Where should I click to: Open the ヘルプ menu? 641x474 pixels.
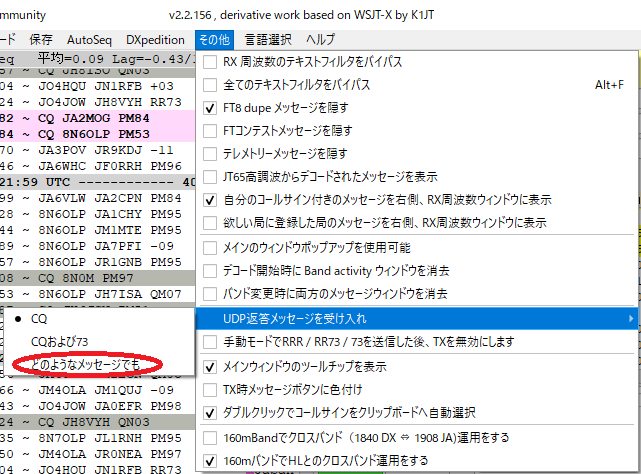click(x=320, y=40)
